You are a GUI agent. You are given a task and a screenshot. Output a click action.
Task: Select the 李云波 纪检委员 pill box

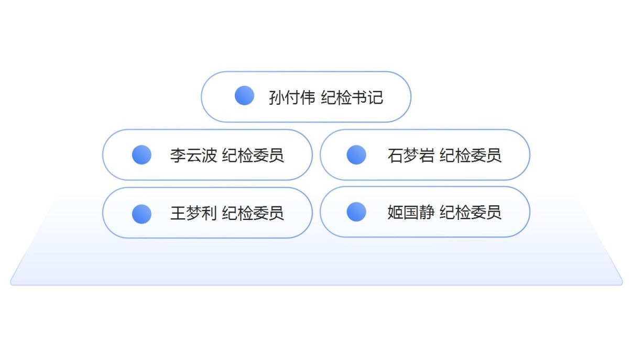pyautogui.click(x=208, y=155)
